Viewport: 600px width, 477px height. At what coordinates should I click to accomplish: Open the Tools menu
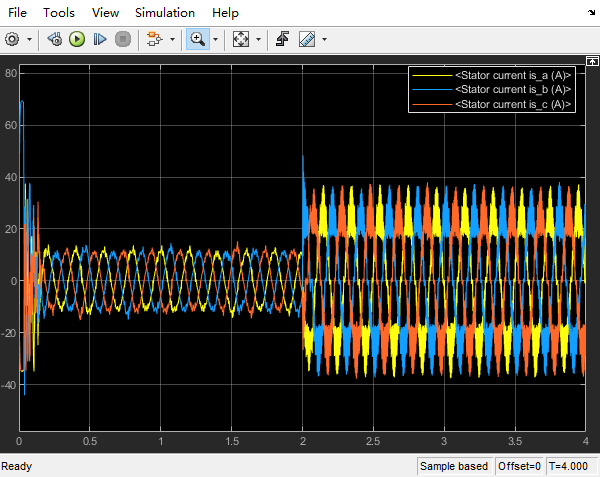click(59, 13)
